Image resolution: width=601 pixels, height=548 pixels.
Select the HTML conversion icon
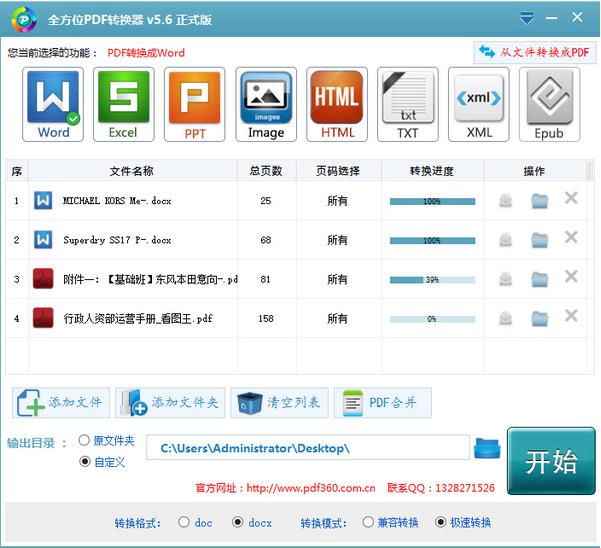[337, 105]
